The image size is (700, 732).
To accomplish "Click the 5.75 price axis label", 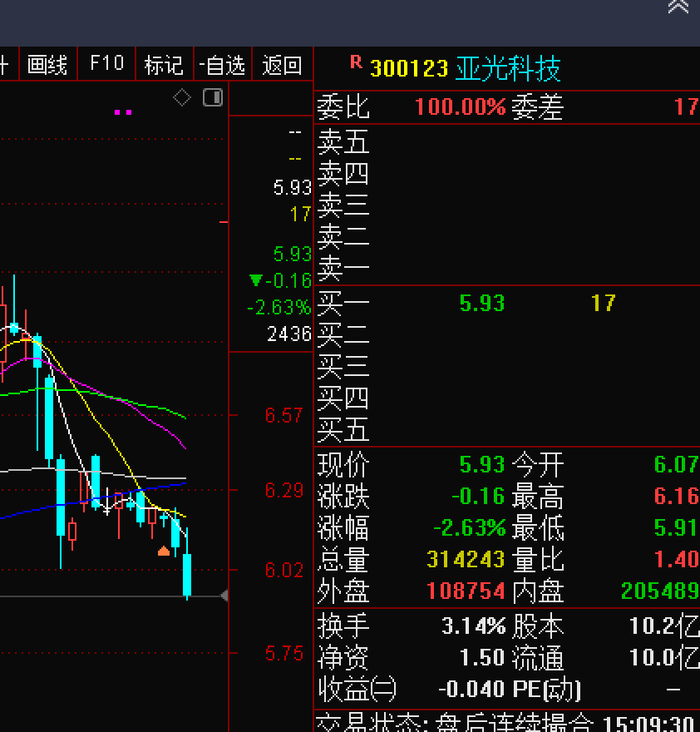I will (283, 653).
